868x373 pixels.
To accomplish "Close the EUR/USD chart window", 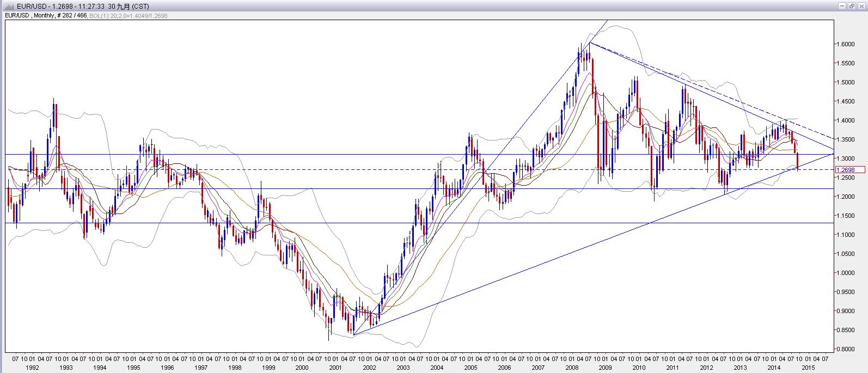I will tap(861, 6).
